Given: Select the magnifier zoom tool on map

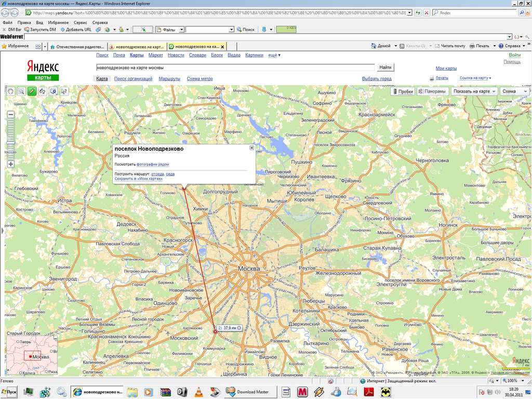Looking at the screenshot, I should point(21,91).
